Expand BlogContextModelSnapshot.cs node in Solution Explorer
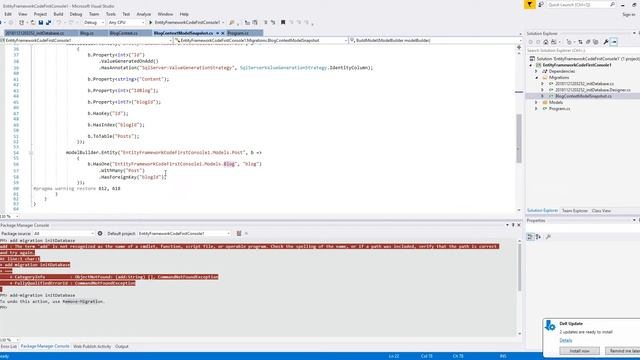This screenshot has width=640, height=360. 542,96
